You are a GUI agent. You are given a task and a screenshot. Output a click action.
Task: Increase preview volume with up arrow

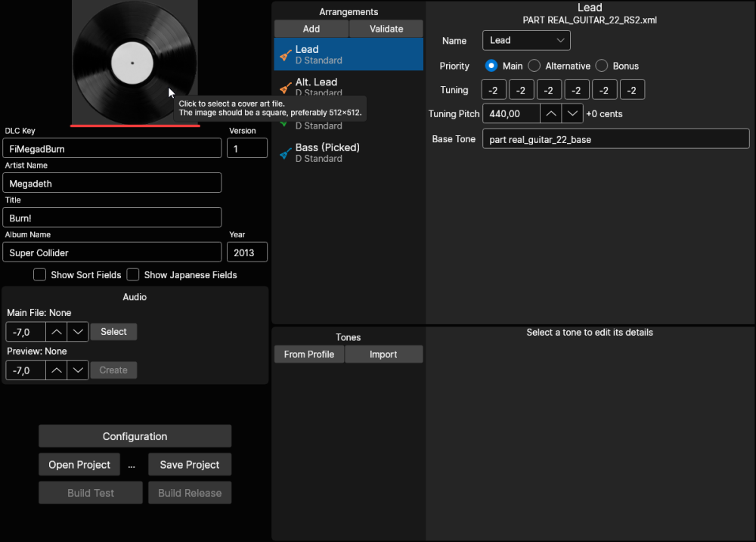(x=57, y=370)
